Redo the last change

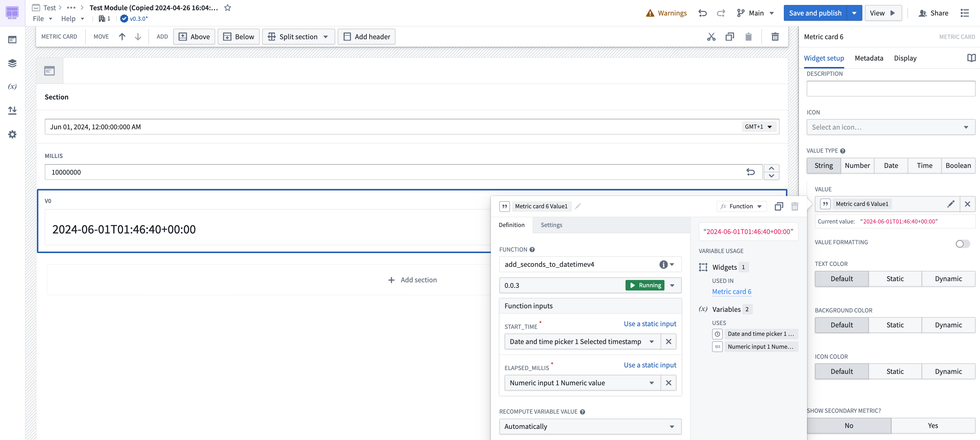click(721, 13)
